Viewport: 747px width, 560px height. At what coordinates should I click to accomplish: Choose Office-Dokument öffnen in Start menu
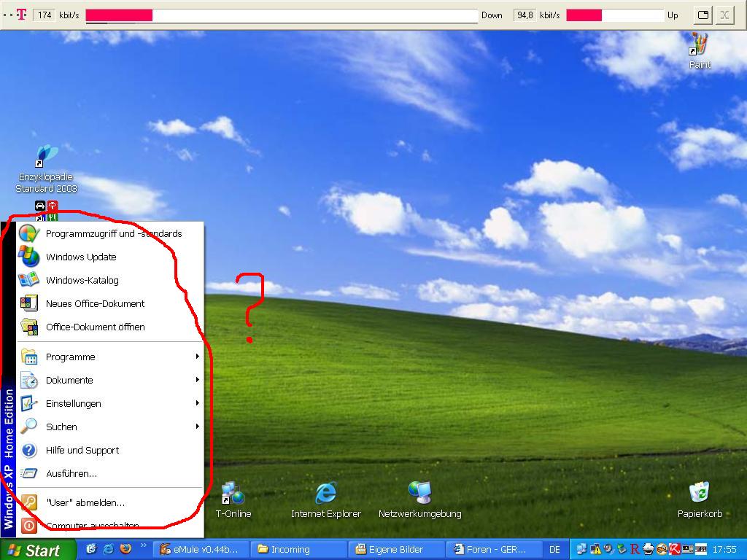(110, 327)
